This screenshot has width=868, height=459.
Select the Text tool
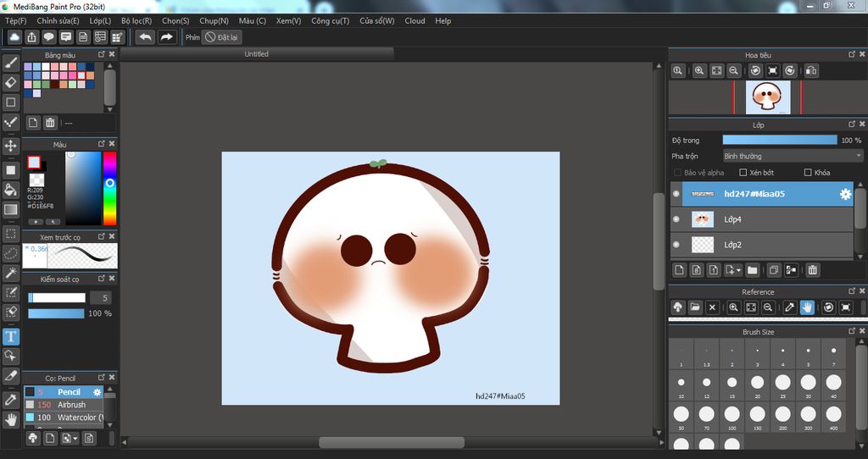(10, 336)
